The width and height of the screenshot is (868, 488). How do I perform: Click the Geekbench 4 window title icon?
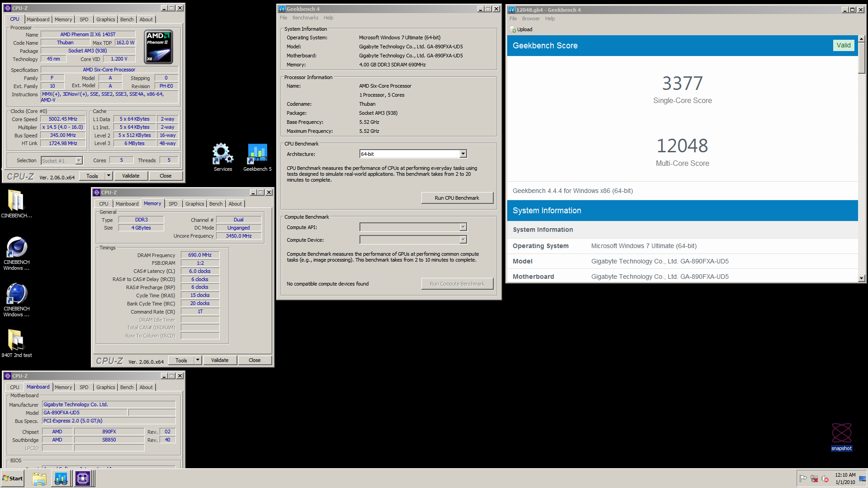(282, 9)
